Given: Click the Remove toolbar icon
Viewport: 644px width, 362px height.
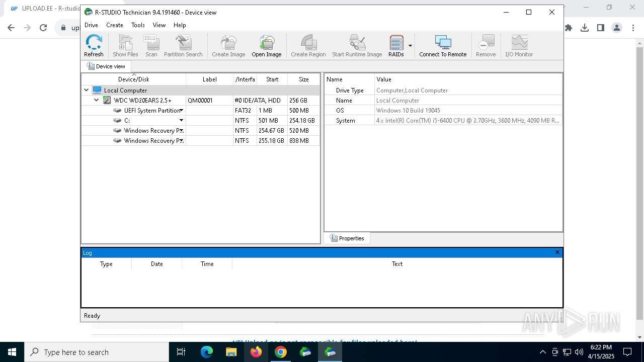Looking at the screenshot, I should pyautogui.click(x=486, y=46).
